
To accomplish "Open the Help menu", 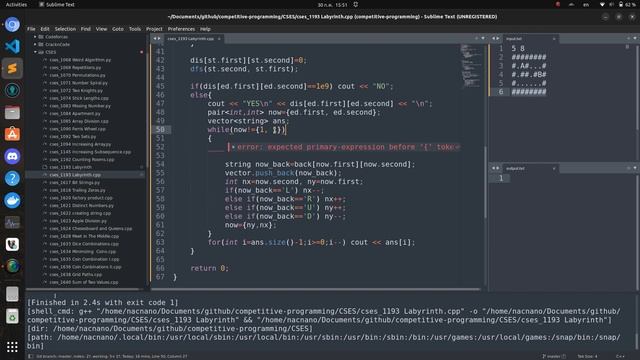I will coord(205,29).
